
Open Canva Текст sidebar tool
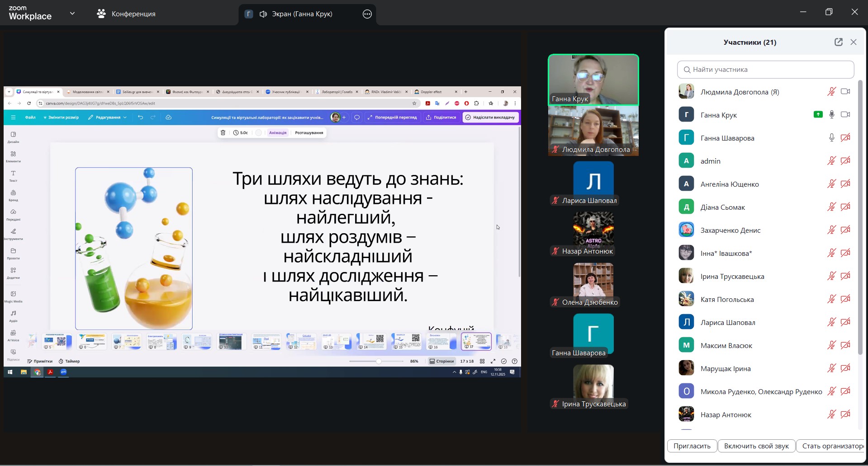tap(13, 176)
